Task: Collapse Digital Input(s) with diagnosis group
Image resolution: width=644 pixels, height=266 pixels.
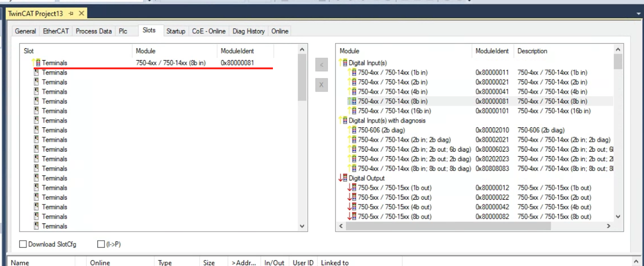Action: click(x=343, y=121)
